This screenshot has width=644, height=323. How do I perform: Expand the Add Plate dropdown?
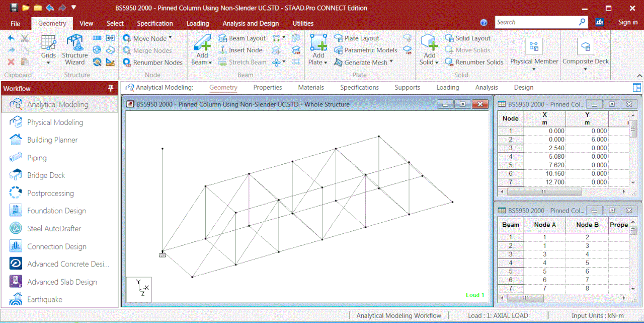pyautogui.click(x=326, y=62)
